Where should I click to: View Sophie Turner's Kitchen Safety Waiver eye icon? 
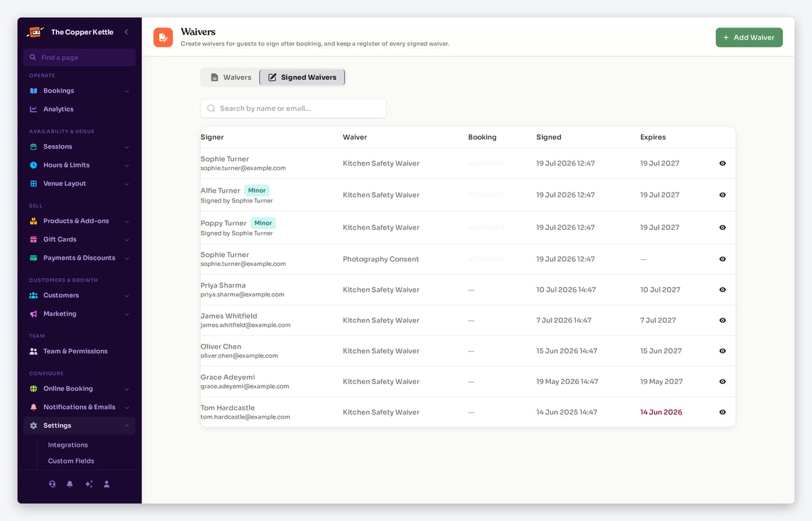click(722, 163)
